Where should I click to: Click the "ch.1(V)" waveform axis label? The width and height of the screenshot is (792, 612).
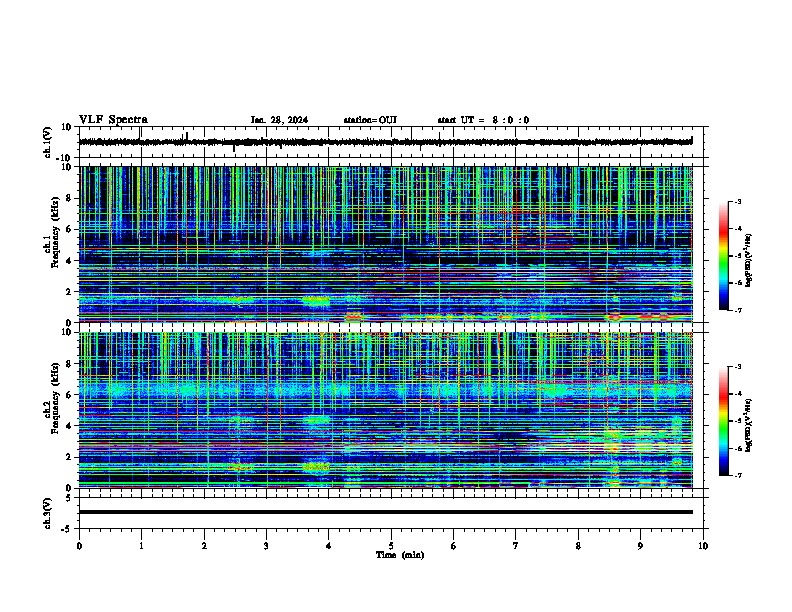[x=47, y=142]
